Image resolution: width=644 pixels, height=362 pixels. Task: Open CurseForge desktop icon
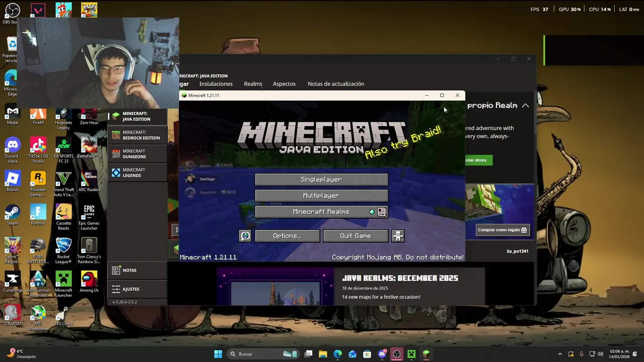13,283
